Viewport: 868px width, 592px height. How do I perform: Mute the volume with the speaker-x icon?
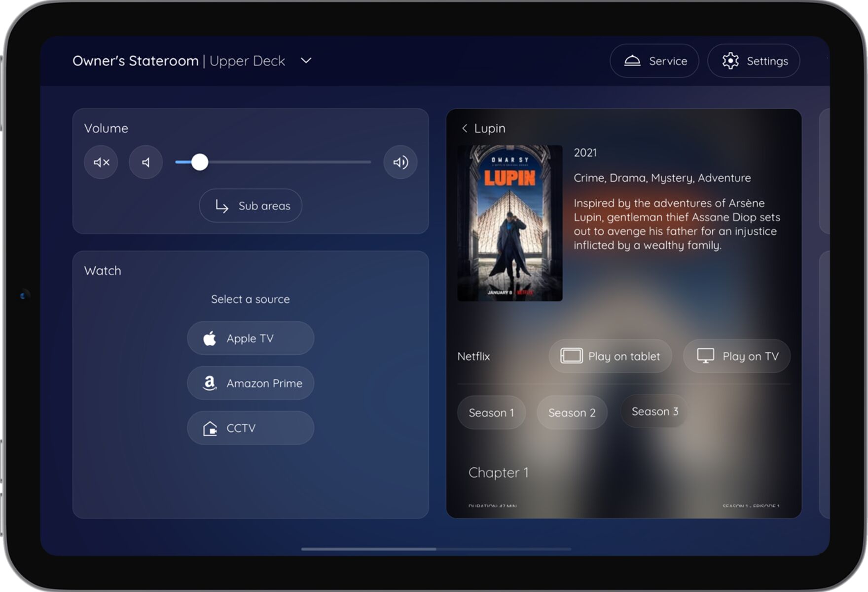click(101, 162)
